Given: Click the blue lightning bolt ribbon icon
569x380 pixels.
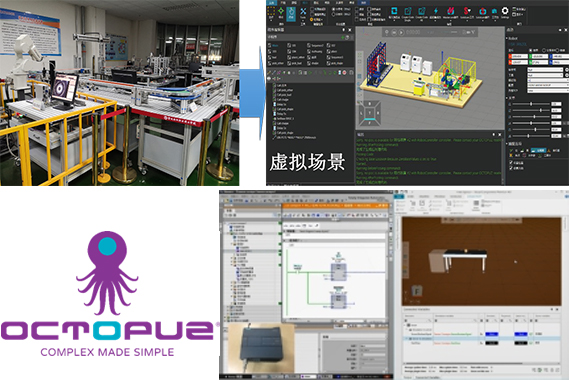Looking at the screenshot, I should point(435,11).
